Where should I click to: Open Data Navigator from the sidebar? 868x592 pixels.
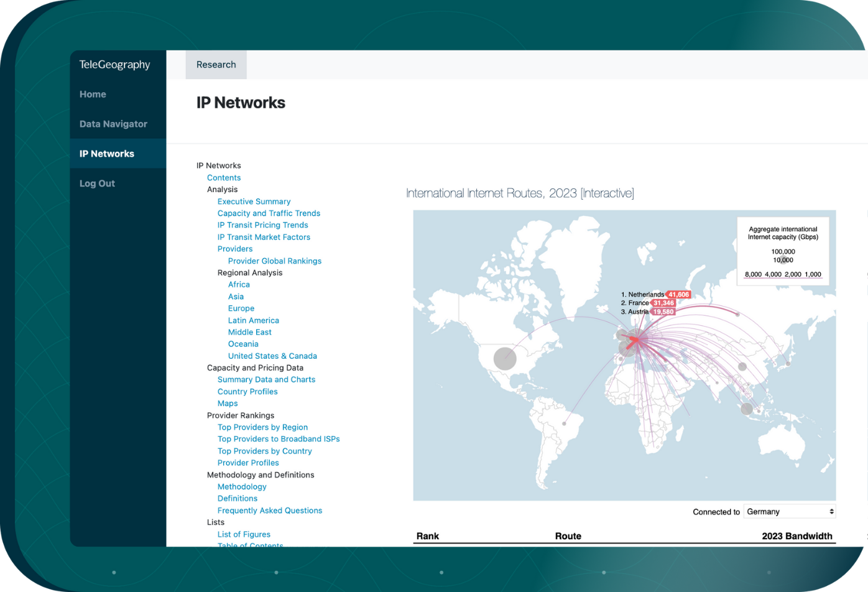pos(113,124)
